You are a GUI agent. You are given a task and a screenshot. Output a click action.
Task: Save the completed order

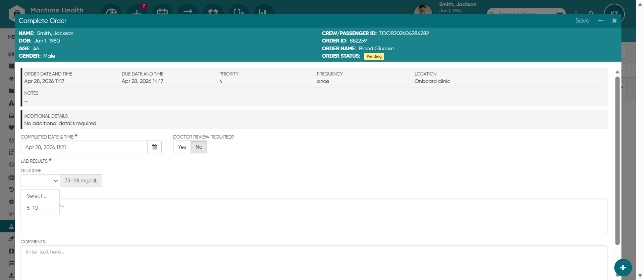(582, 21)
